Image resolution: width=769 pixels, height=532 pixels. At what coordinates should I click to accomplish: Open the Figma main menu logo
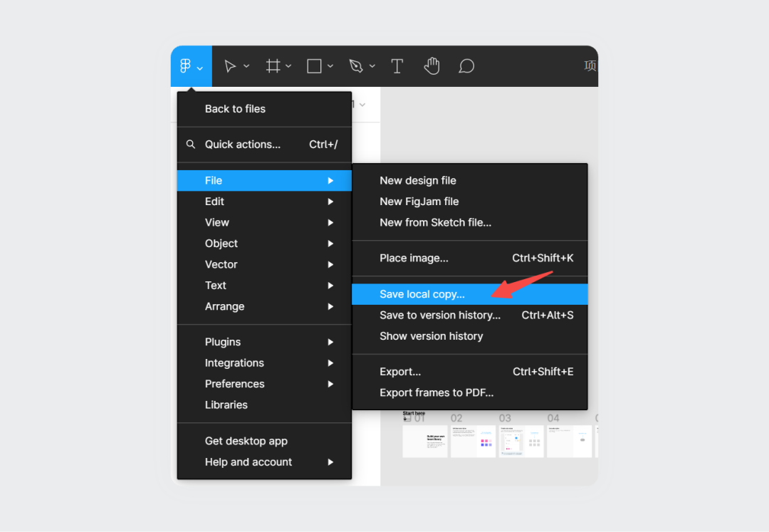pyautogui.click(x=185, y=66)
